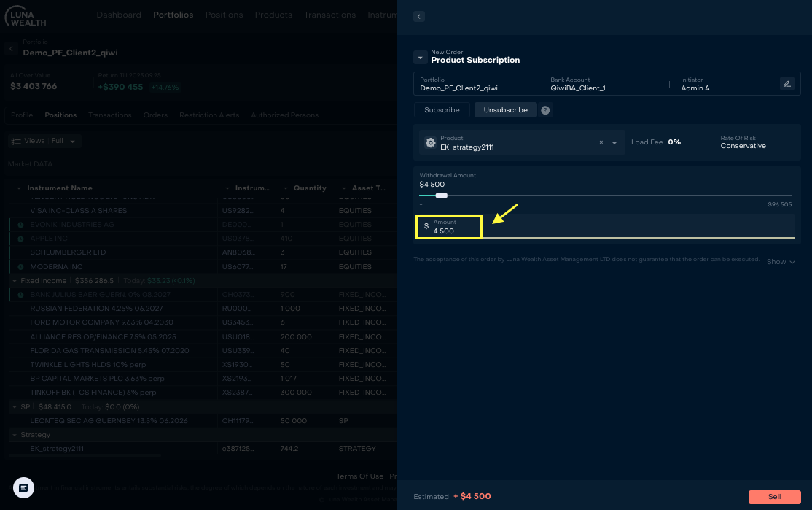
Task: Select the Unsubscribe option
Action: pyautogui.click(x=506, y=110)
